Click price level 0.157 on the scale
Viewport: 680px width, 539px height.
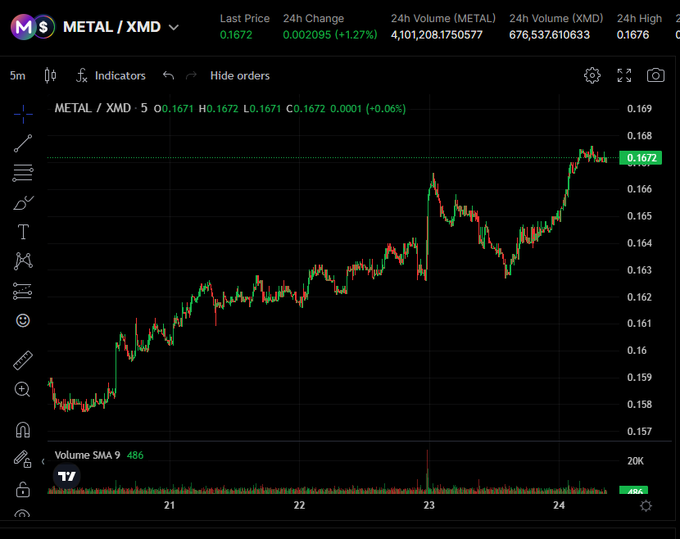[639, 431]
